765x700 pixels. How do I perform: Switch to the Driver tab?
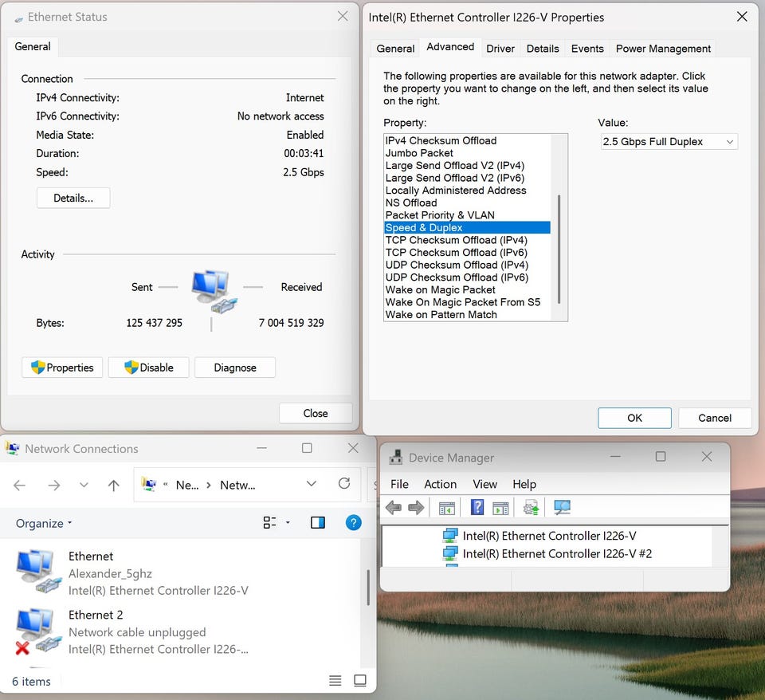click(x=500, y=49)
